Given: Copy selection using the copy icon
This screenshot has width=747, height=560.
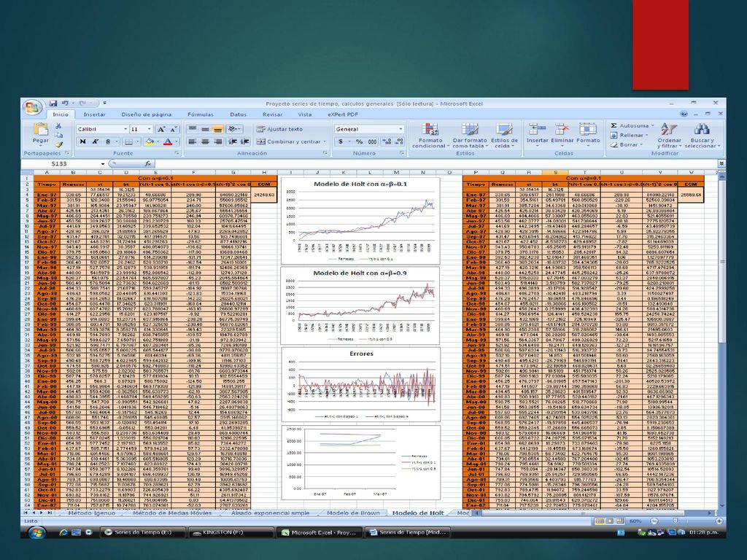Looking at the screenshot, I should pos(58,135).
